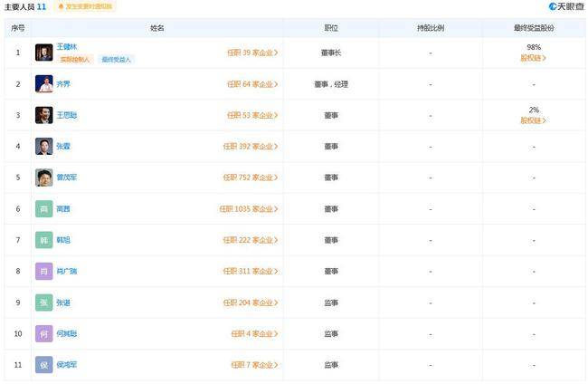Click the teal 高 avatar badge
Viewport: 588px width, 384px height.
pyautogui.click(x=43, y=209)
